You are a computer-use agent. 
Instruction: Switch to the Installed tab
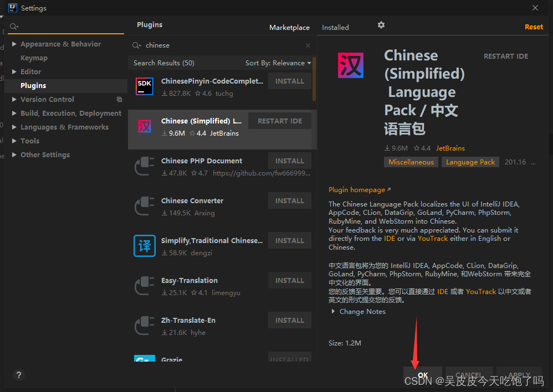coord(335,28)
